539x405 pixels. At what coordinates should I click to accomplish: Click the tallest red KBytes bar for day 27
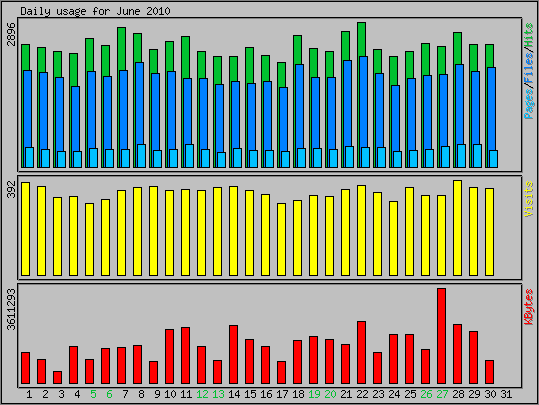pyautogui.click(x=442, y=336)
